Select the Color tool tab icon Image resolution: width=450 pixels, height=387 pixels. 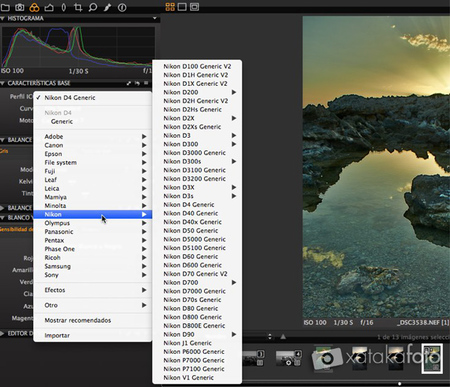coord(34,7)
